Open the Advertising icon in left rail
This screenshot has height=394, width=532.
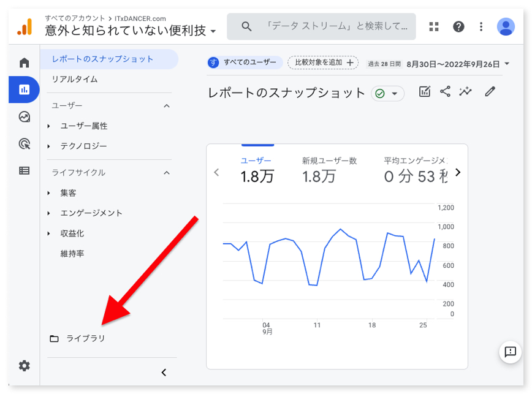[x=24, y=144]
